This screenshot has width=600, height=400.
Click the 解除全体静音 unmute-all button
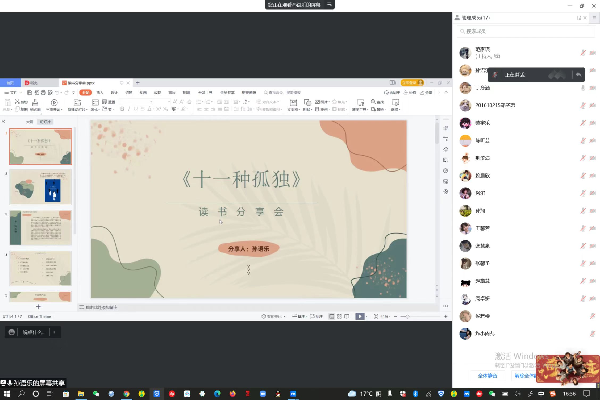click(x=522, y=376)
